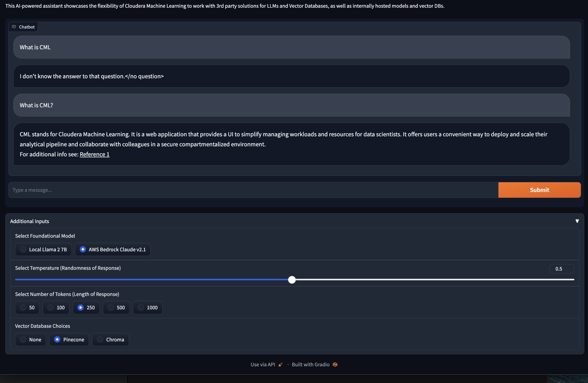Screen dimensions: 588x383
Task: Click the Type a message input field
Action: [x=253, y=190]
